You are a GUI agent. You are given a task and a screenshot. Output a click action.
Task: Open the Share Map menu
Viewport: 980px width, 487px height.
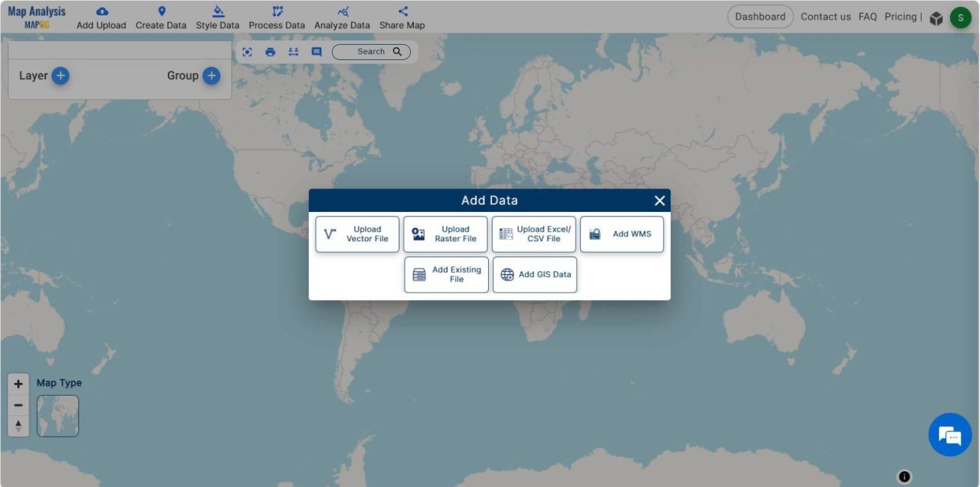coord(402,19)
